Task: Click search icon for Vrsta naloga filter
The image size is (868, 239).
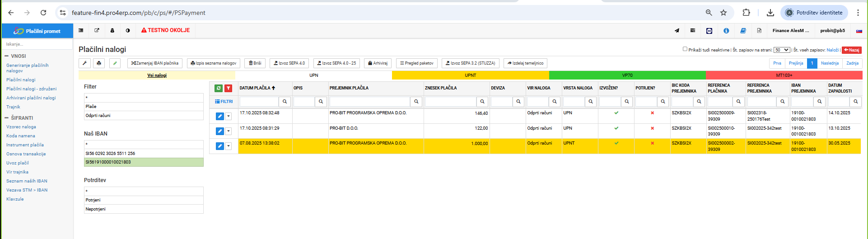Action: click(591, 102)
